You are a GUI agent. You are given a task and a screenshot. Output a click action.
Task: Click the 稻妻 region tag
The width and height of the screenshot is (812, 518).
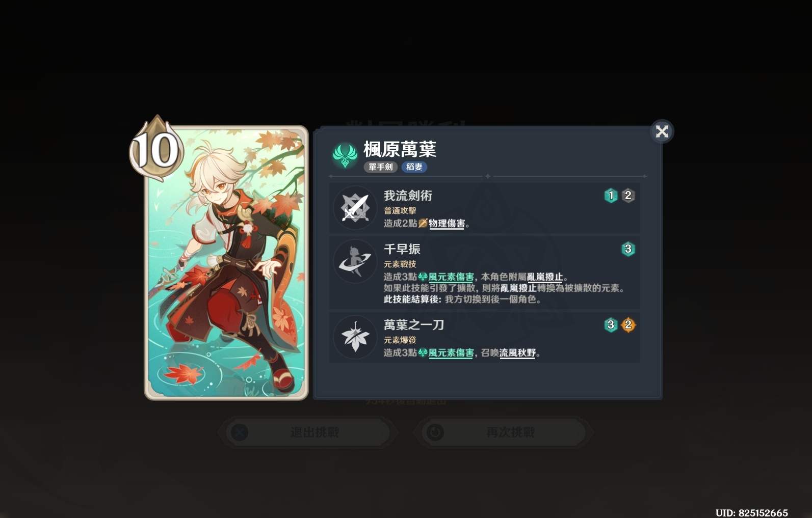coord(414,167)
